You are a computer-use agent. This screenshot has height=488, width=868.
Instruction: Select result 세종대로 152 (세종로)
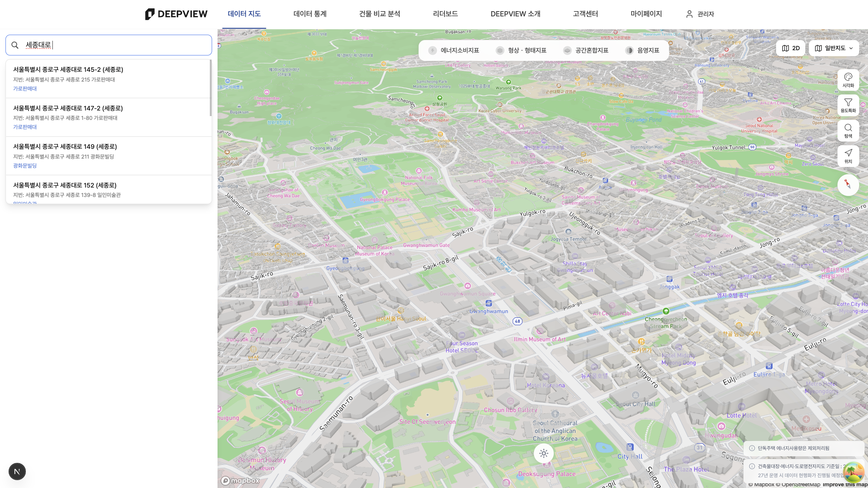[x=108, y=190]
